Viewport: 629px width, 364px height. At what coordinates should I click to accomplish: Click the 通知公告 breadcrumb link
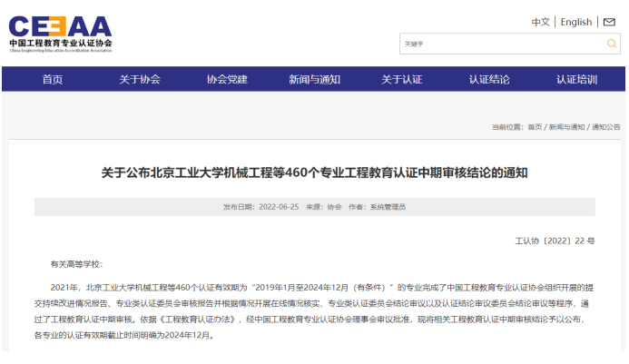[605, 127]
